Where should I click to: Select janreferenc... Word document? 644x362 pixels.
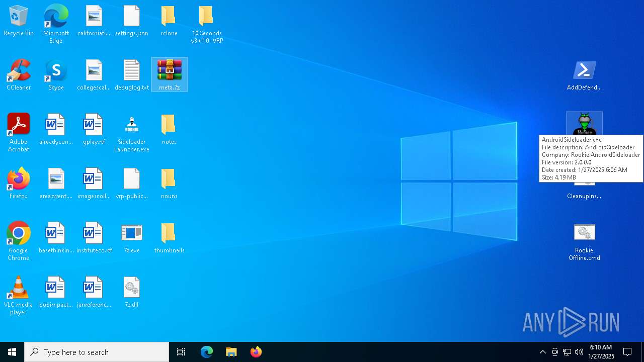point(94,293)
